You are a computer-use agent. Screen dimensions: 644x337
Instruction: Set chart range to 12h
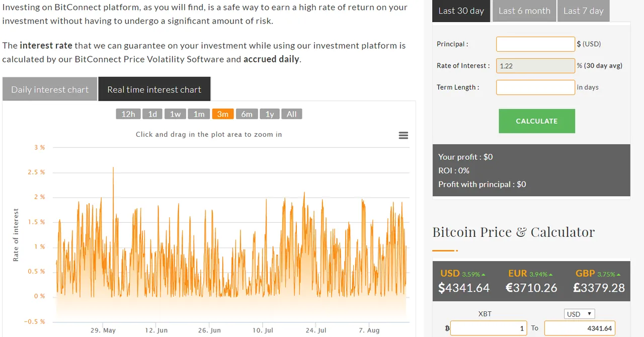[x=128, y=114]
